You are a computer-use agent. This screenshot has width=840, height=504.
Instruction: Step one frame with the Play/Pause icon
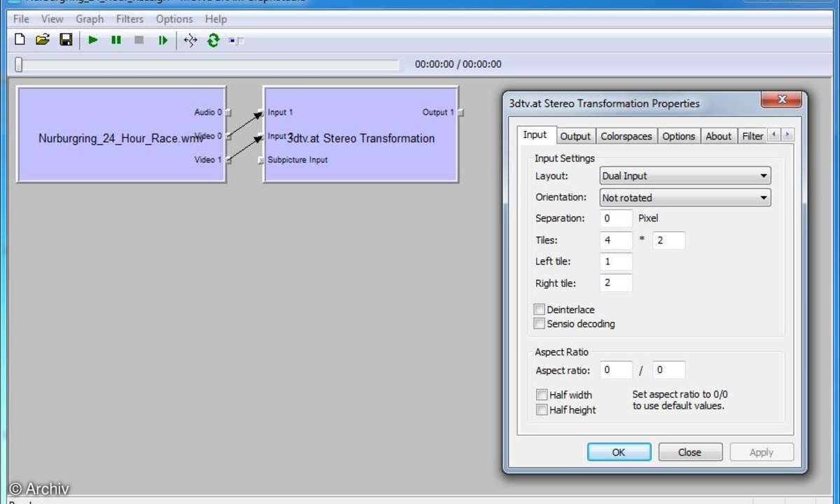[x=162, y=40]
